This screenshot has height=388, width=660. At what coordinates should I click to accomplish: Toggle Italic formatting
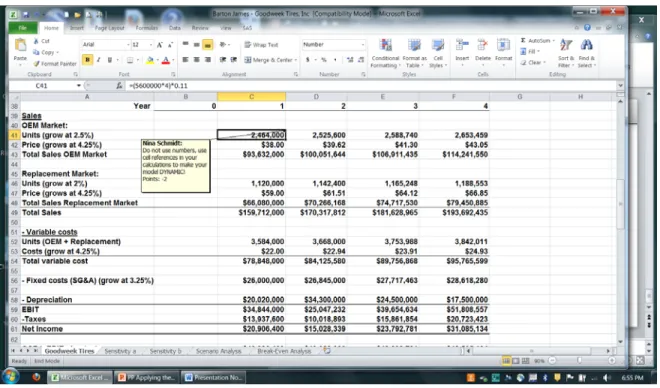tap(98, 60)
